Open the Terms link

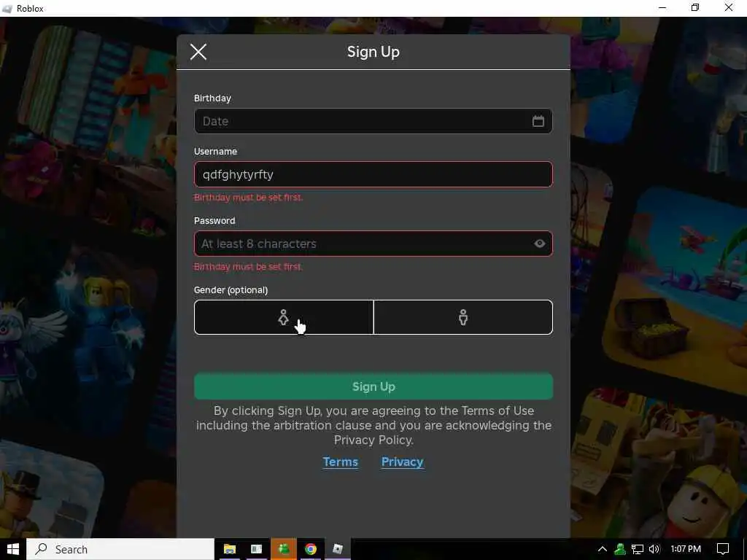[340, 462]
